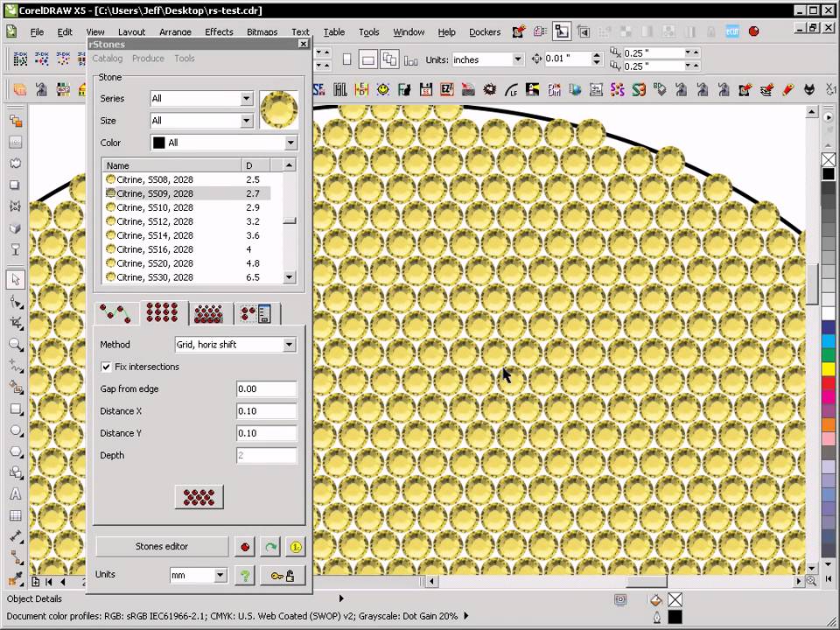840x630 pixels.
Task: Click the smiley face macro icon
Action: (x=383, y=89)
